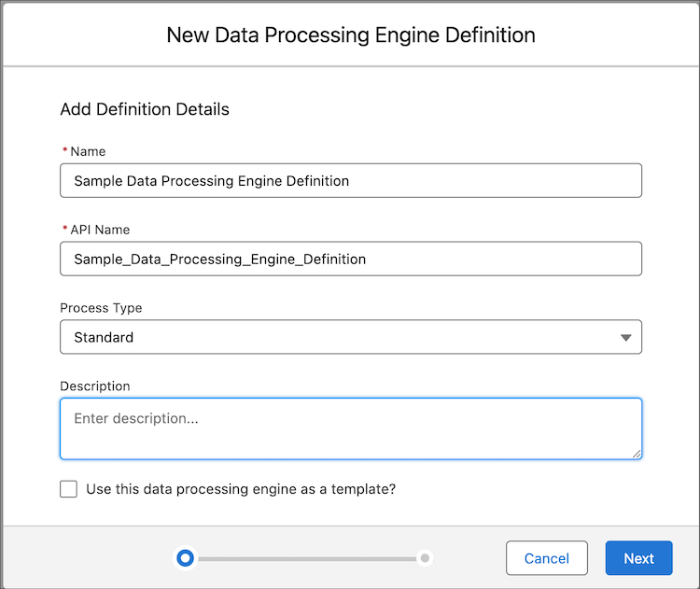Screen dimensions: 700x589
Task: Click the API Name input field
Action: click(351, 259)
